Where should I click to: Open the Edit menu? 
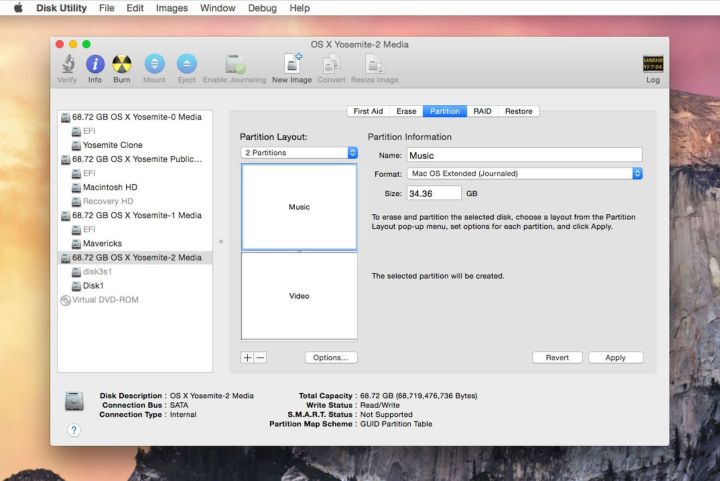pyautogui.click(x=135, y=8)
